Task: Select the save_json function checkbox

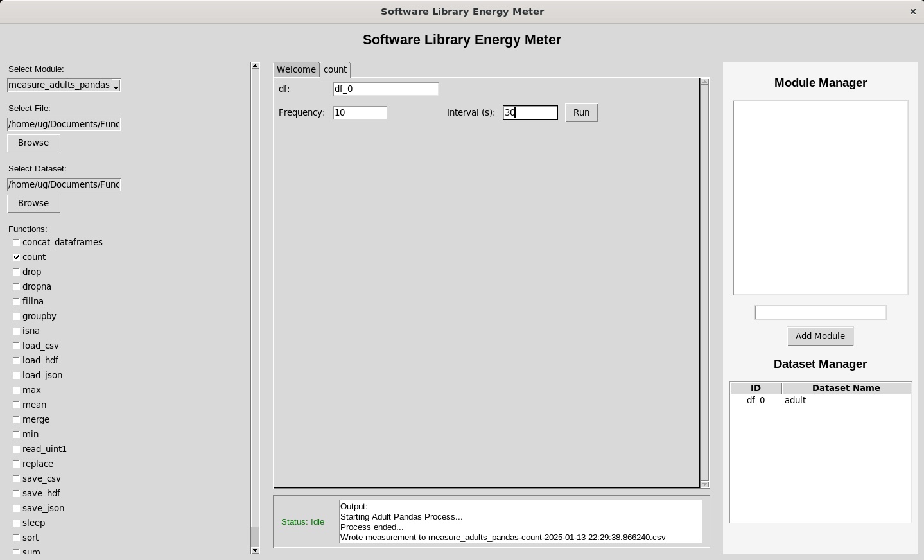Action: point(16,508)
